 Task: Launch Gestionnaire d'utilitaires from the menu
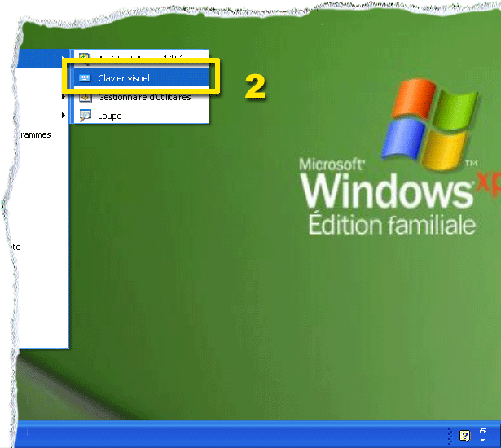142,97
